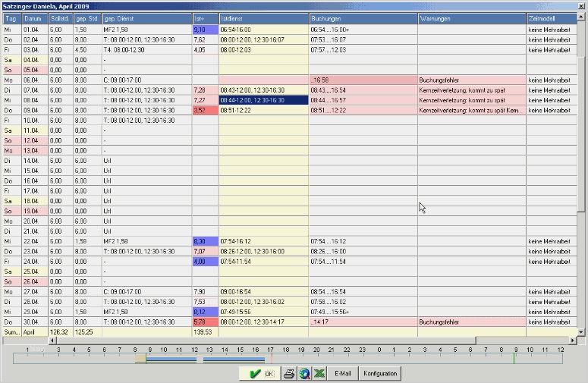Click the Datum column header
Screen dimensions: 588x383
pos(35,19)
